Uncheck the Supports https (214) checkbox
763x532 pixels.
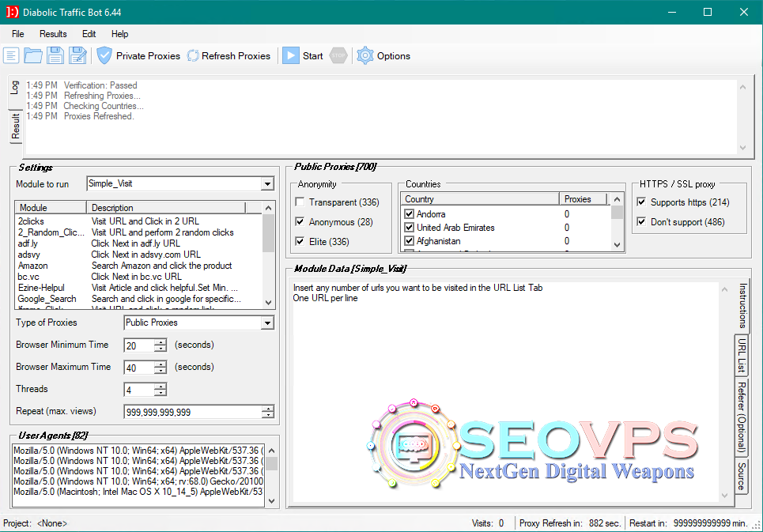(x=642, y=202)
